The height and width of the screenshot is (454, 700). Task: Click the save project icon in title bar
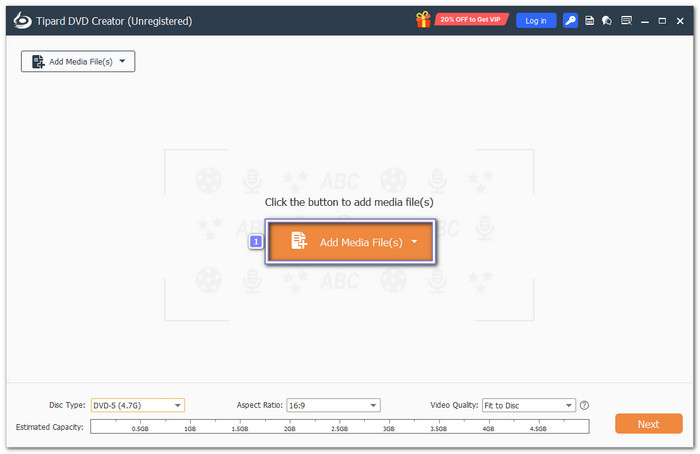[x=589, y=21]
